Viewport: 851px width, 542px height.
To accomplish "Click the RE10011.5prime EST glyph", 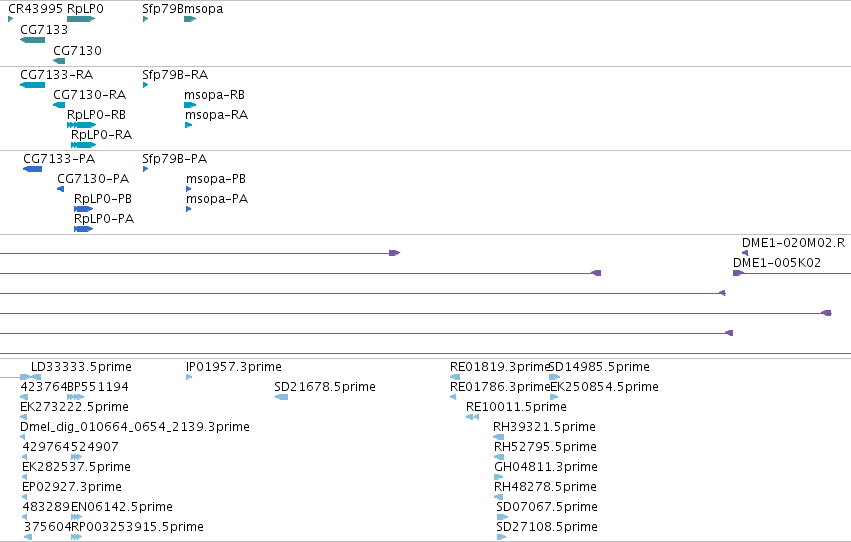I will [x=472, y=417].
